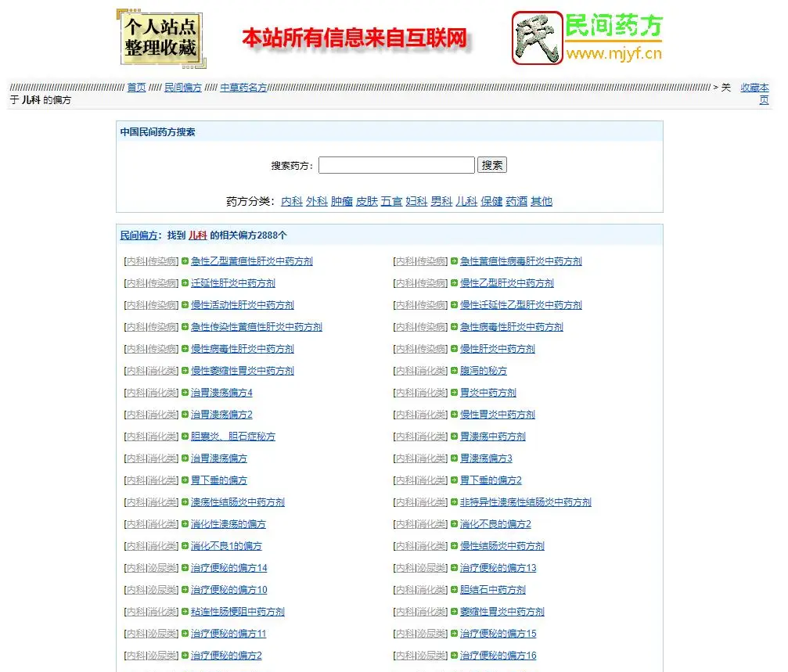This screenshot has width=788, height=672.
Task: Select the 药酒 remedy category
Action: pyautogui.click(x=516, y=201)
